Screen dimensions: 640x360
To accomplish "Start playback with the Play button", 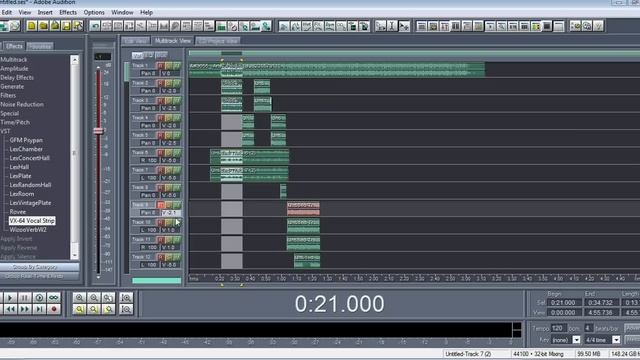I will coord(11,298).
